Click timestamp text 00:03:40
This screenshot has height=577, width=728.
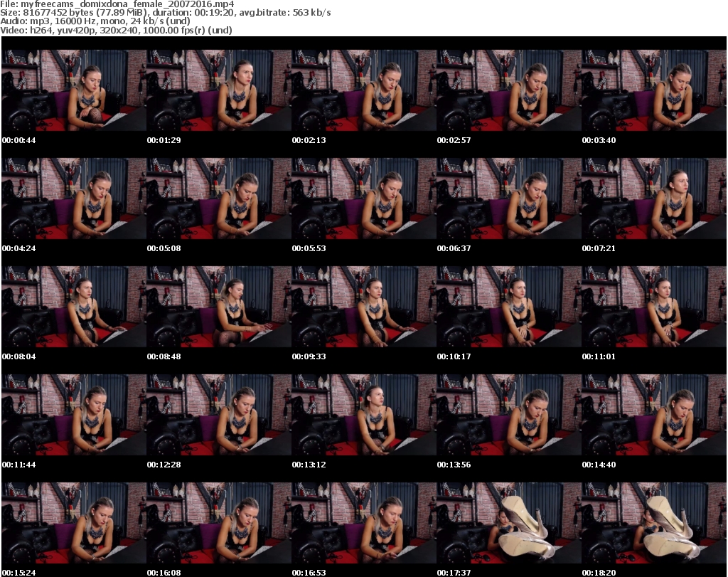(599, 140)
